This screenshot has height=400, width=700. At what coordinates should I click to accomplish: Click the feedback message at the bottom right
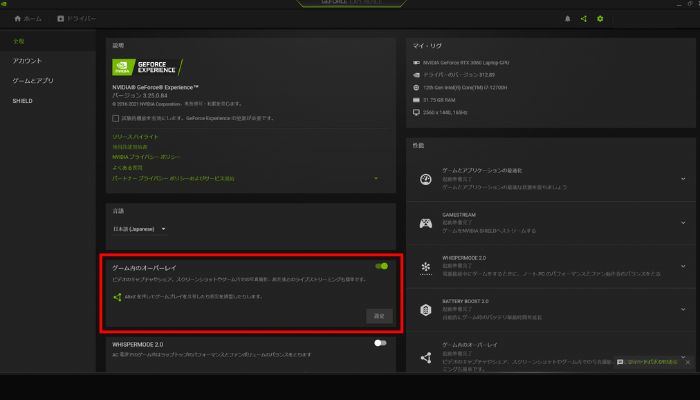pyautogui.click(x=647, y=362)
